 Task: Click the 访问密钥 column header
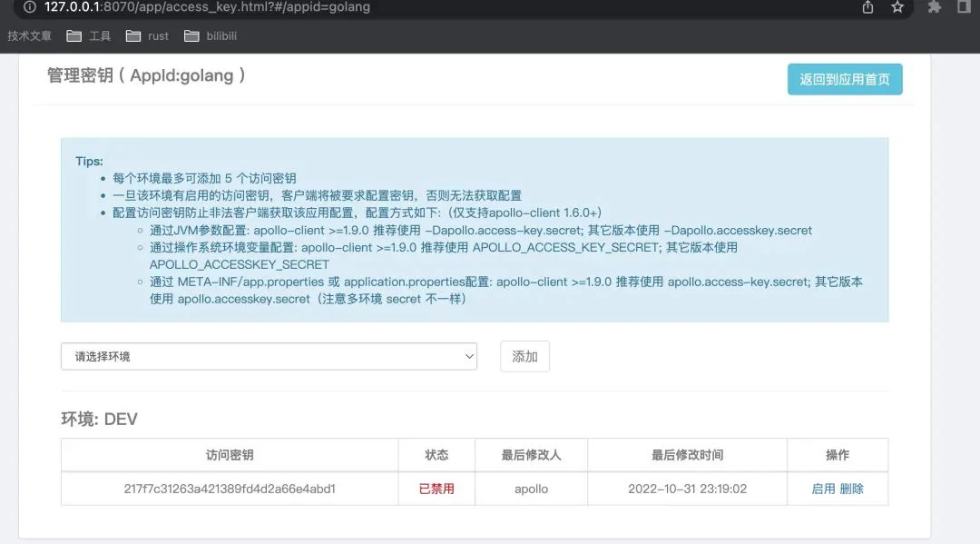coord(230,455)
